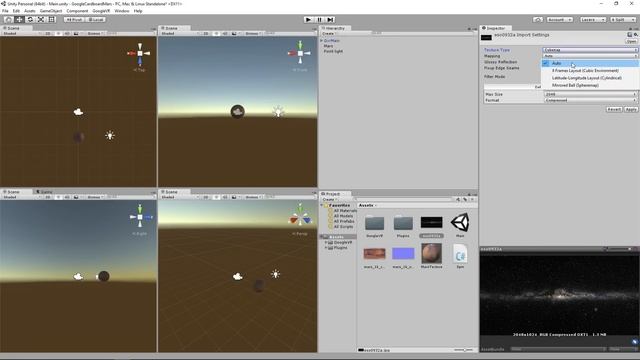Choose Latitude-Longitude Layout (Cylindrical) option

[x=587, y=78]
